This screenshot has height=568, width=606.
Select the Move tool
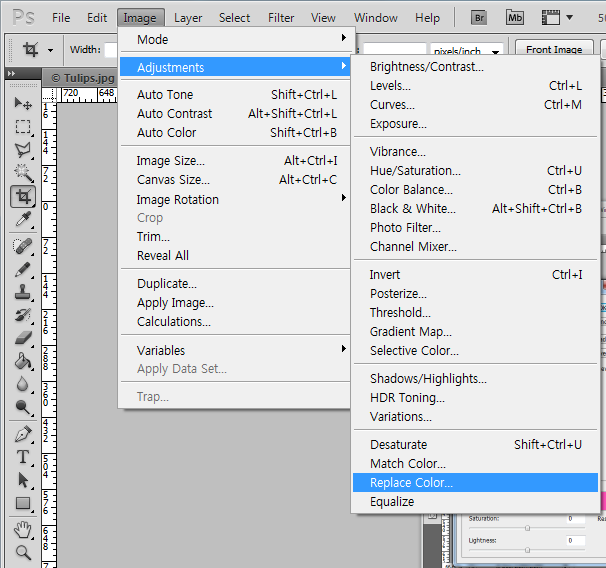[23, 104]
